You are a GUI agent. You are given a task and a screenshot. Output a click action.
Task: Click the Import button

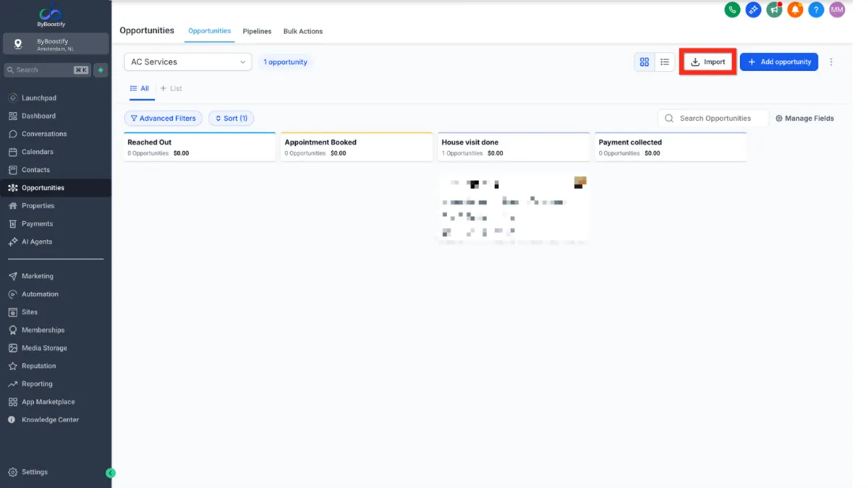click(x=708, y=62)
